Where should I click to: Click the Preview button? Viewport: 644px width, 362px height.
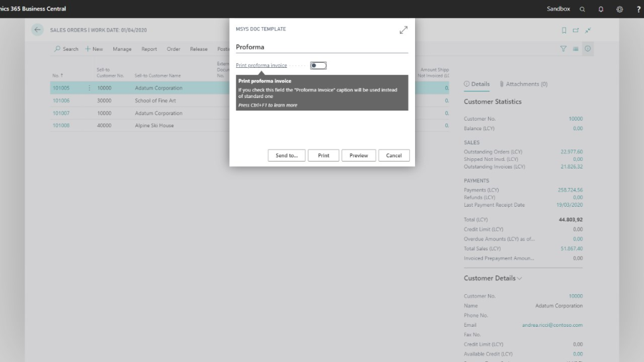click(x=358, y=155)
